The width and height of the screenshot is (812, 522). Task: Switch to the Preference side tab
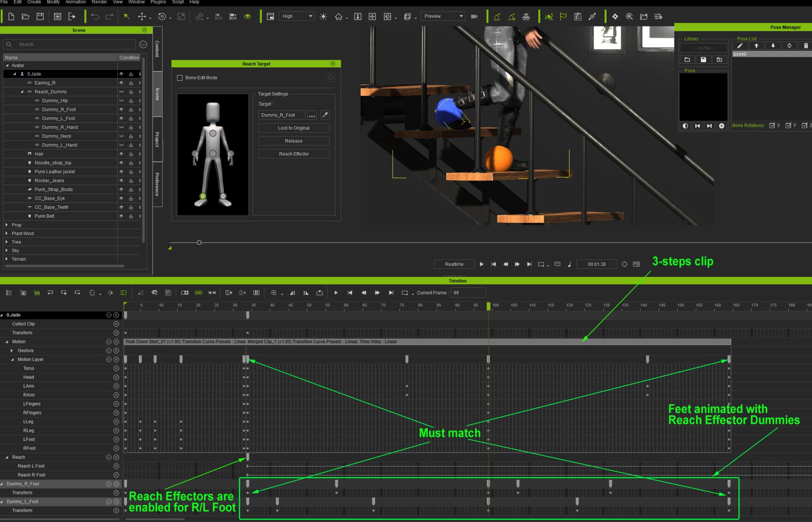click(x=158, y=184)
